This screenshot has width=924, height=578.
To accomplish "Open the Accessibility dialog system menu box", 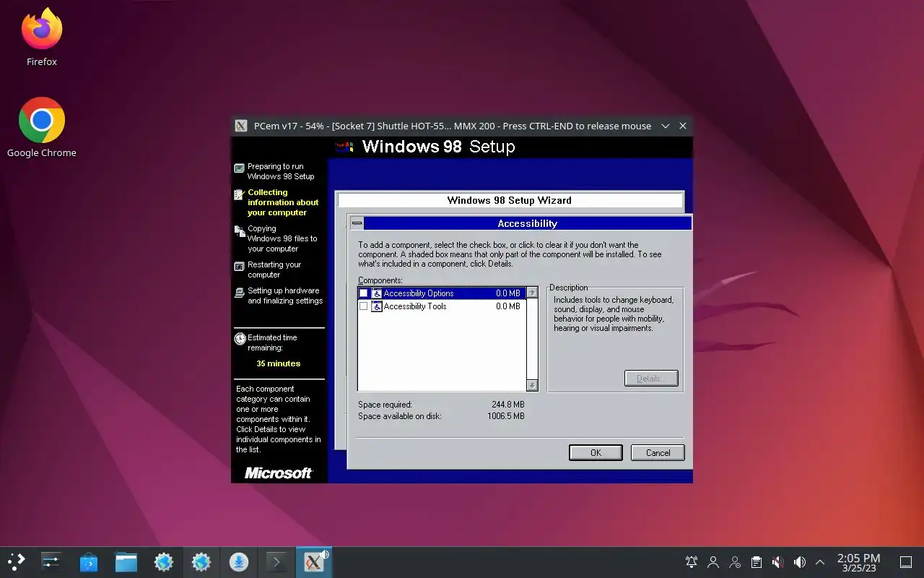I will coord(357,223).
